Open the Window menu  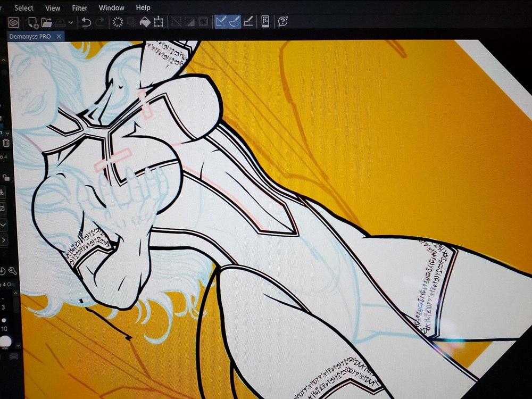(x=112, y=8)
